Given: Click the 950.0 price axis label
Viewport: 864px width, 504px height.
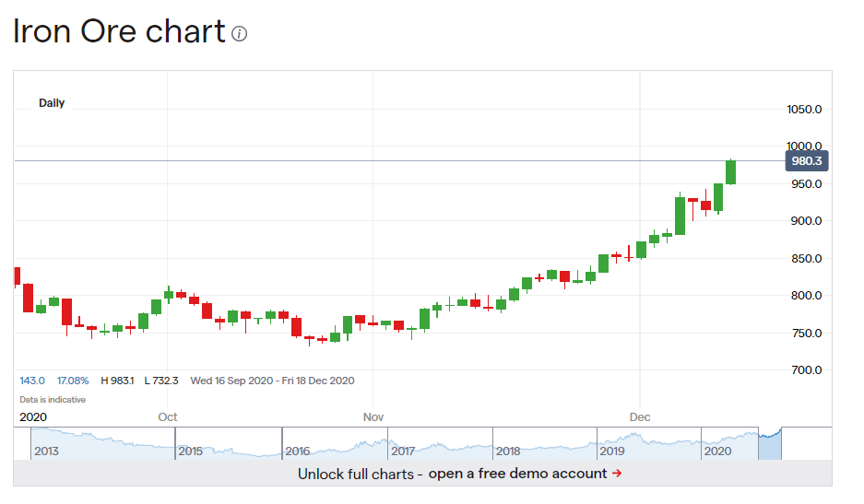Looking at the screenshot, I should pos(806,184).
